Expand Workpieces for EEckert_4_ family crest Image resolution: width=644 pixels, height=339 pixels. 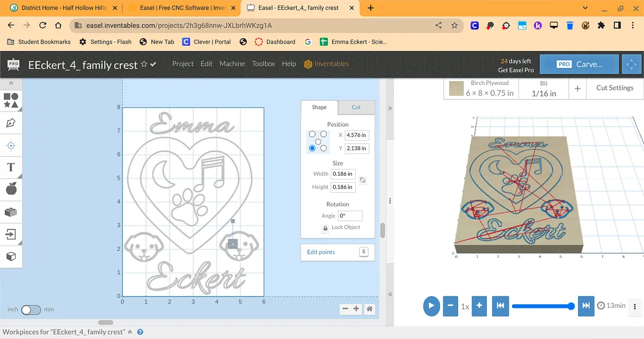(130, 332)
